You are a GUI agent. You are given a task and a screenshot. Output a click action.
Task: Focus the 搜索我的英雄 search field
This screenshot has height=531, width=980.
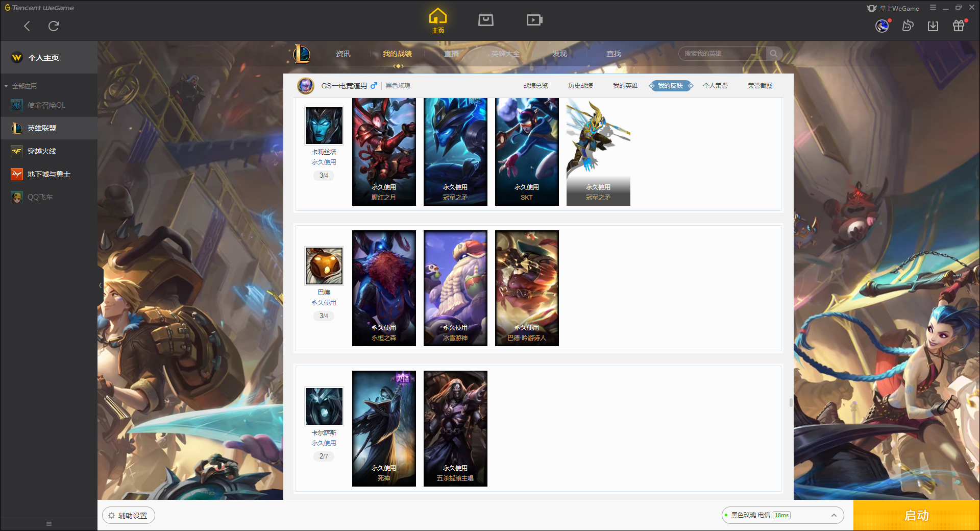722,54
